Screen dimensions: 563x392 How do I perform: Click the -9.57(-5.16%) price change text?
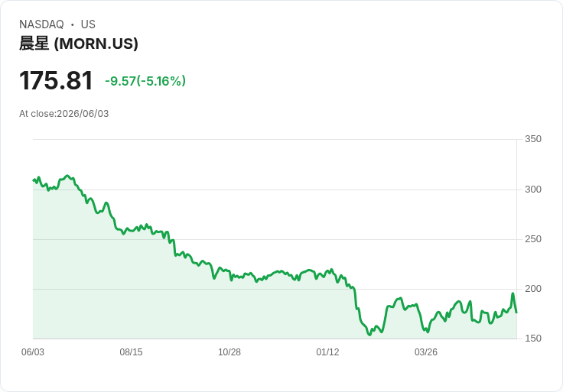(145, 81)
